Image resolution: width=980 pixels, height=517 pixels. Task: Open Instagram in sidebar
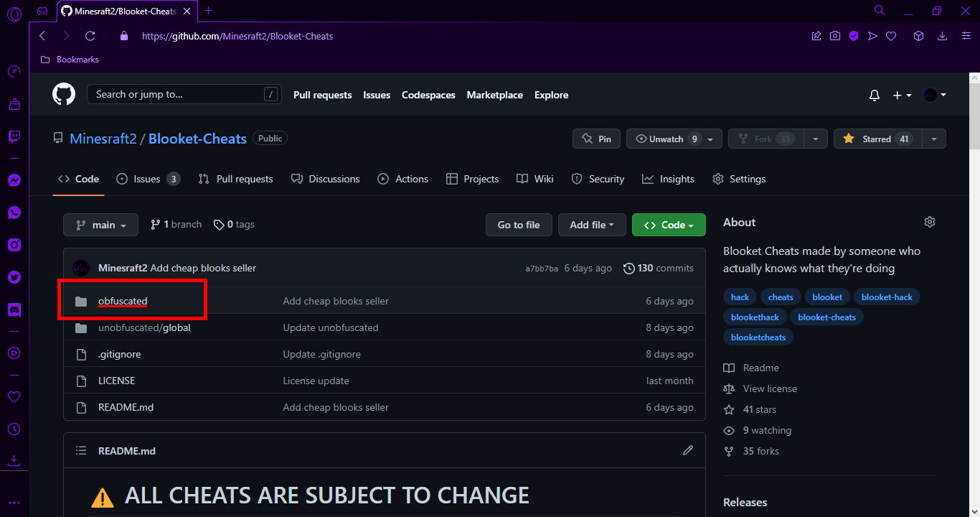14,245
